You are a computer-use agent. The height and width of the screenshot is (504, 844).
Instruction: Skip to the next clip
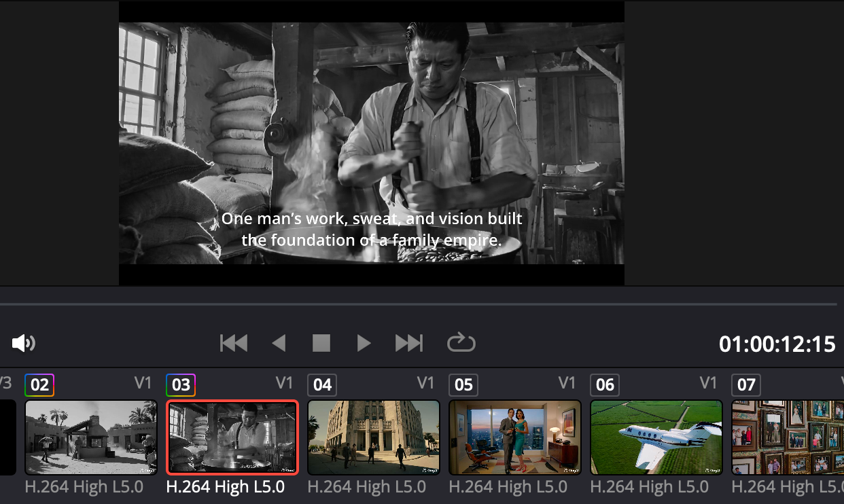point(408,343)
